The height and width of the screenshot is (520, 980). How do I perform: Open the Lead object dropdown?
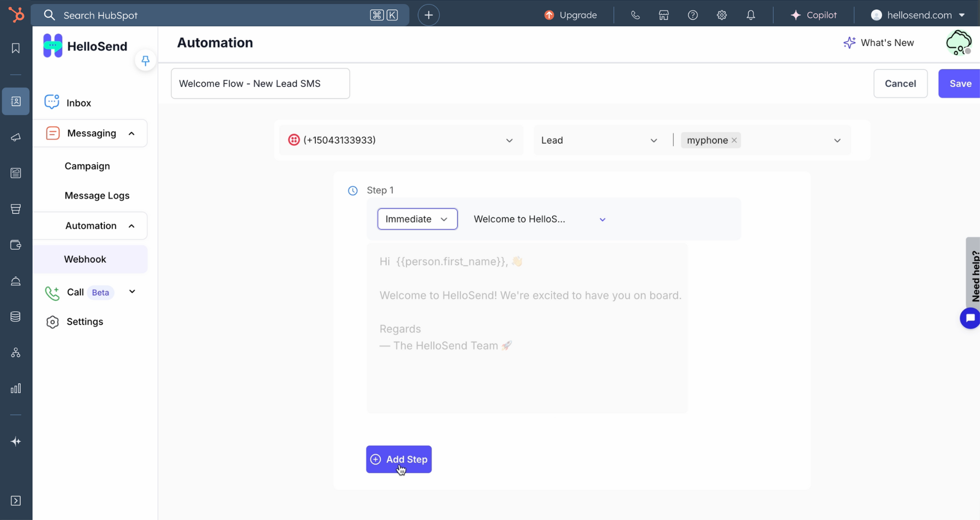click(x=600, y=140)
